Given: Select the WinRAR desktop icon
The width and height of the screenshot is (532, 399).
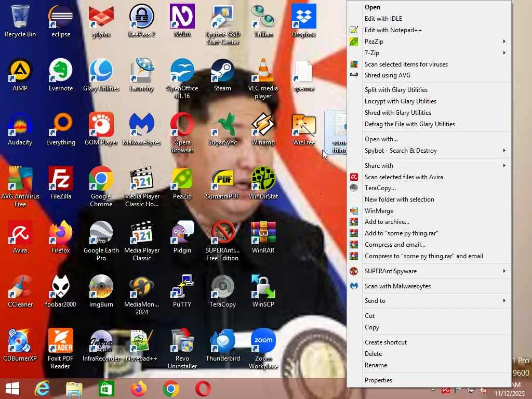Looking at the screenshot, I should click(263, 237).
